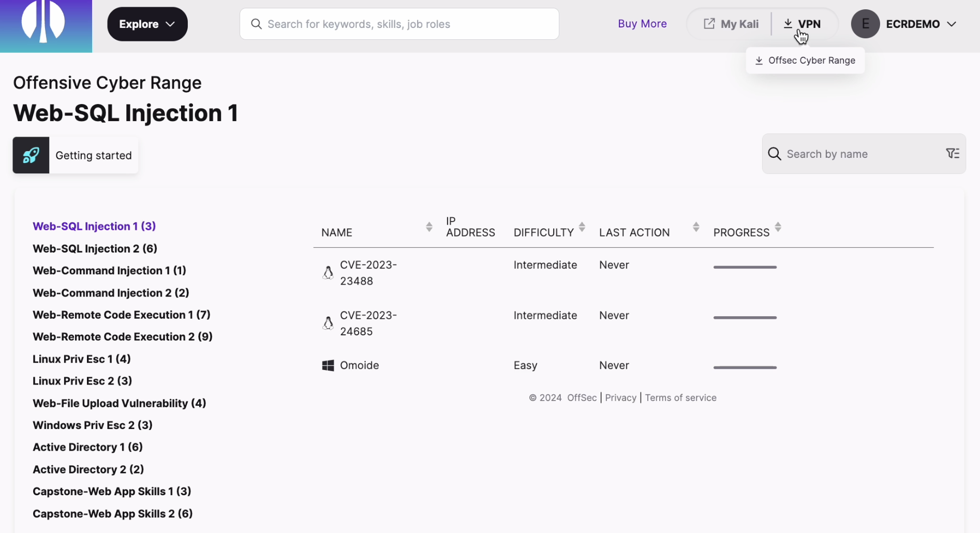Click the magnifying glass in the keyword search bar

coord(256,24)
